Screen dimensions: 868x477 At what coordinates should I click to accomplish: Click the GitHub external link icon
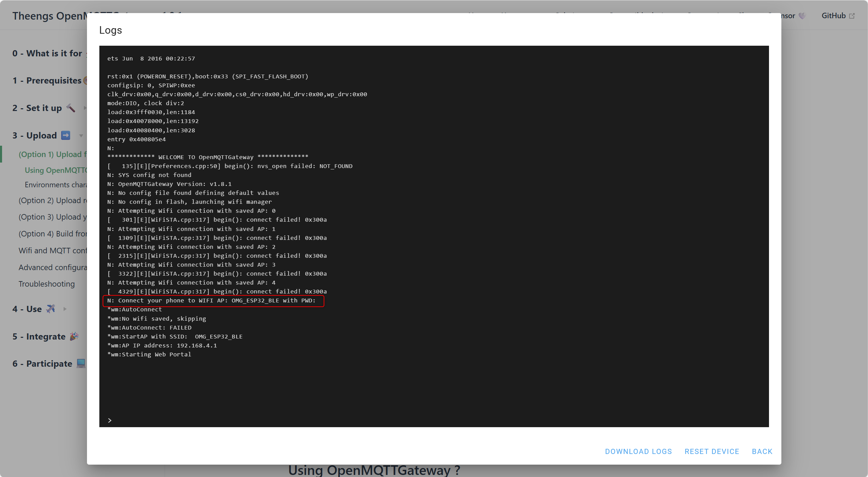[852, 16]
